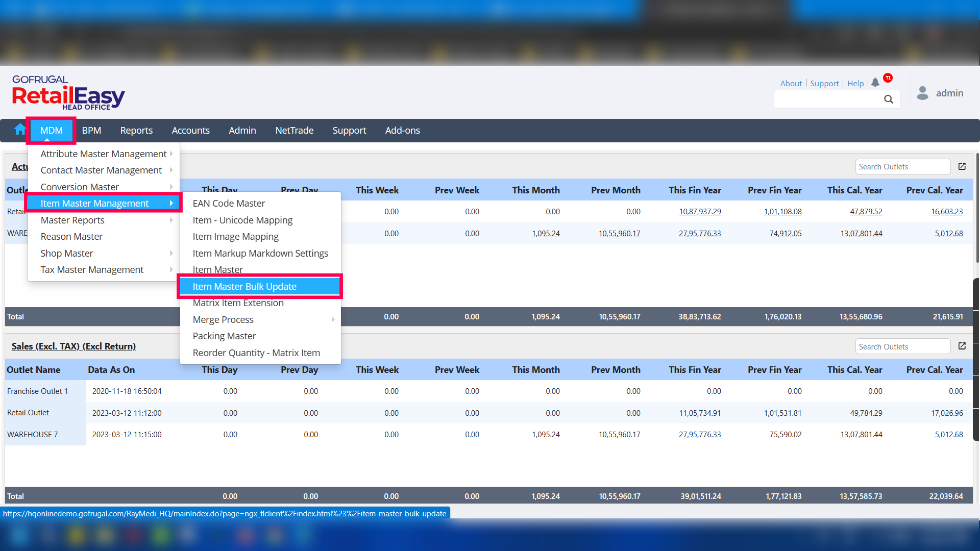Open the Reports menu tab
This screenshot has width=980, height=551.
(x=136, y=130)
